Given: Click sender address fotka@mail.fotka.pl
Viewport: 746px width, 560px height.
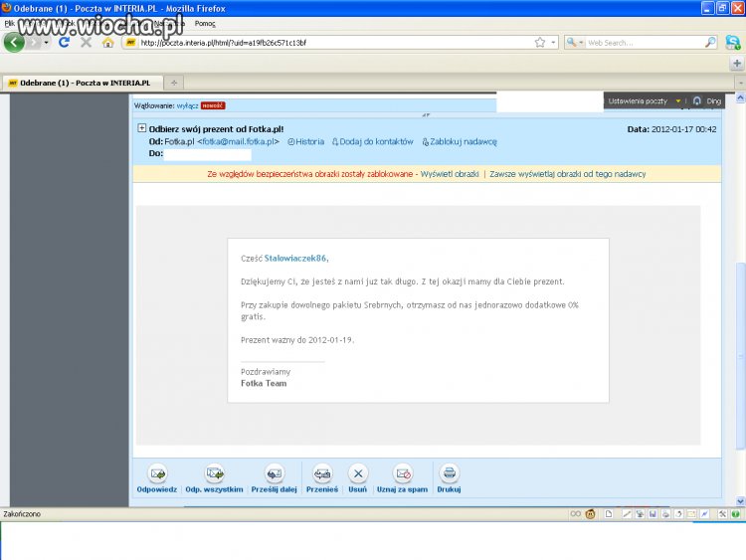Looking at the screenshot, I should 239,142.
